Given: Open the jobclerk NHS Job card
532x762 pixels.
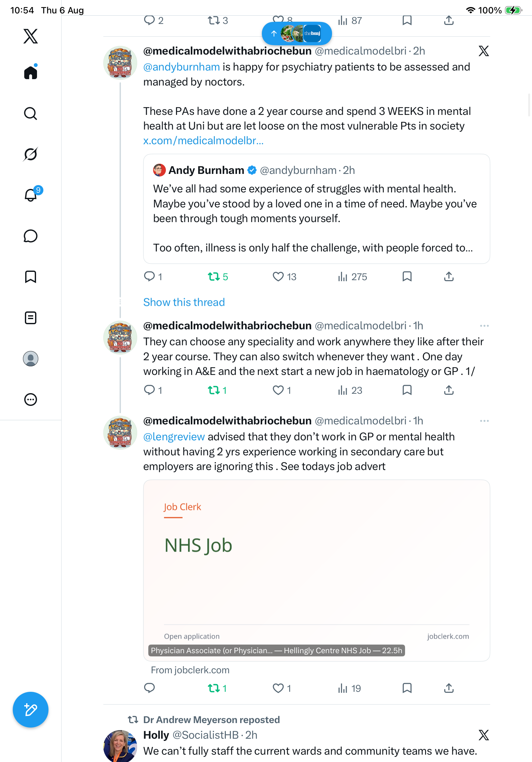Looking at the screenshot, I should [316, 570].
